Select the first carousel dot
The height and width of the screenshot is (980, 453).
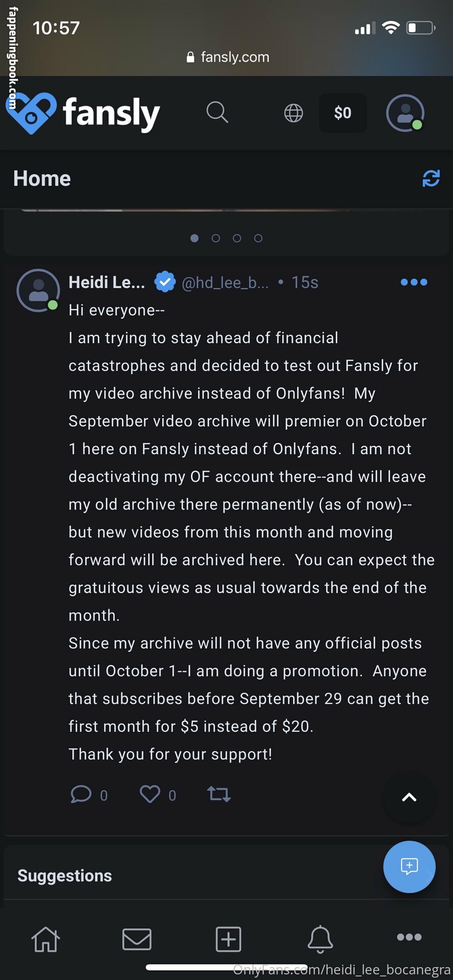195,238
